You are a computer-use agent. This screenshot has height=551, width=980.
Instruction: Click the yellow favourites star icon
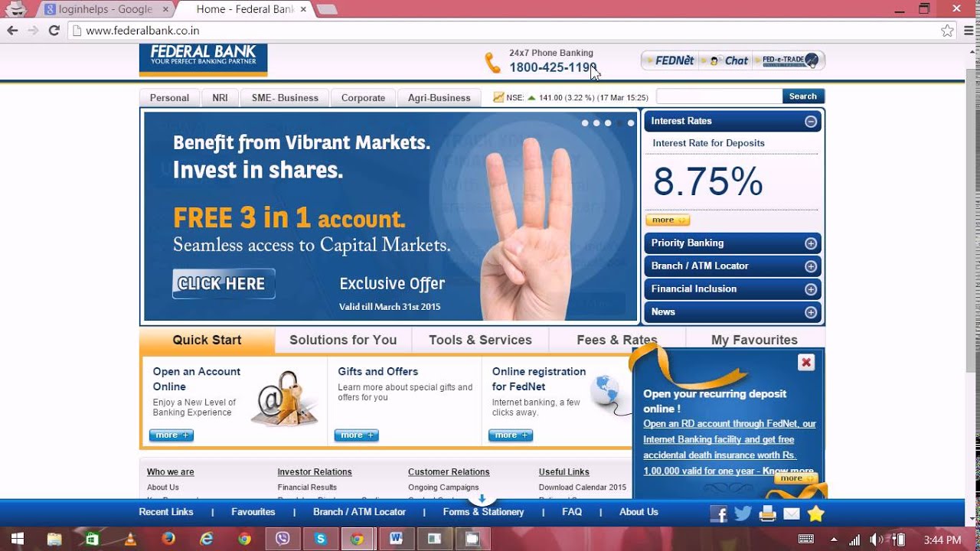[x=815, y=514]
